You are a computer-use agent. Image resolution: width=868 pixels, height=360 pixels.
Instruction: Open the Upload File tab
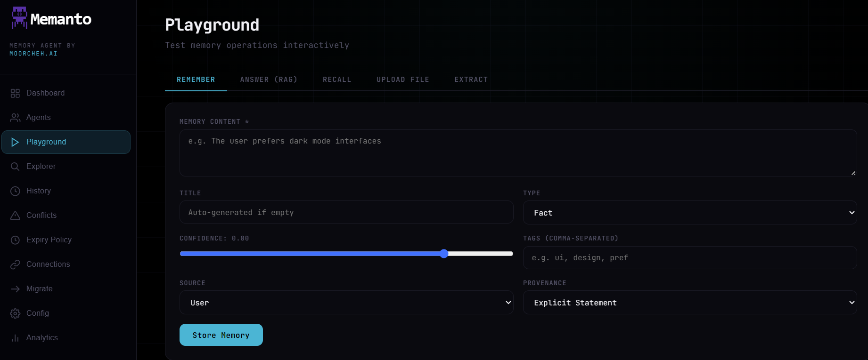(x=403, y=80)
